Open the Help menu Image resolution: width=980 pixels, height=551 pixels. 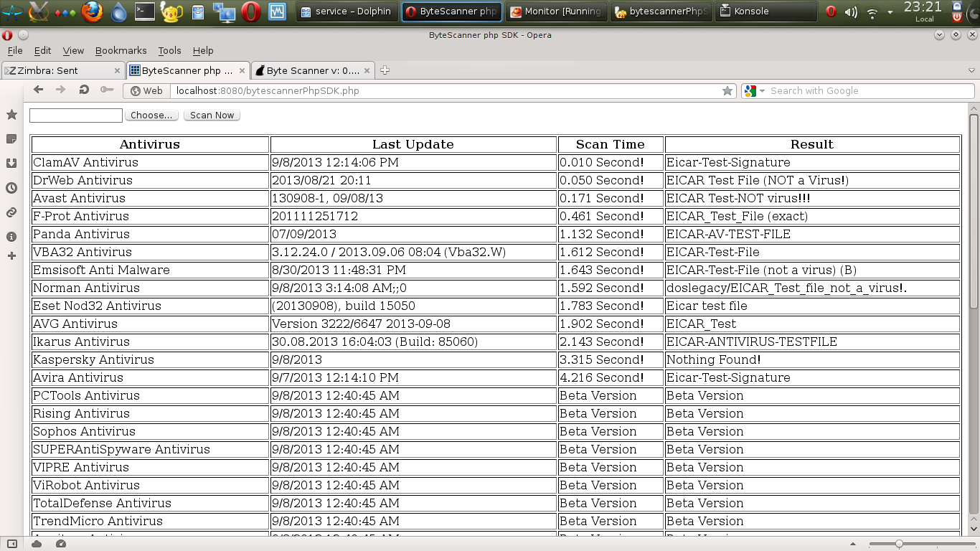(x=203, y=50)
